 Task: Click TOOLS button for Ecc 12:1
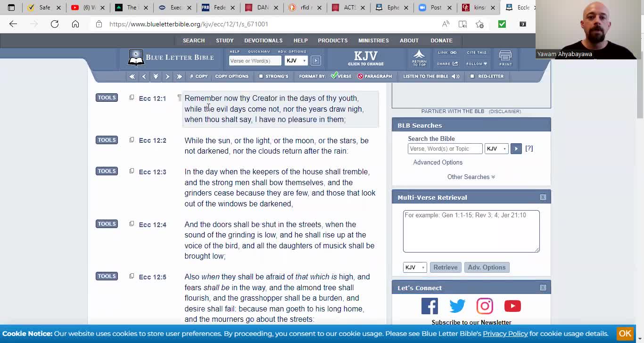pos(107,98)
